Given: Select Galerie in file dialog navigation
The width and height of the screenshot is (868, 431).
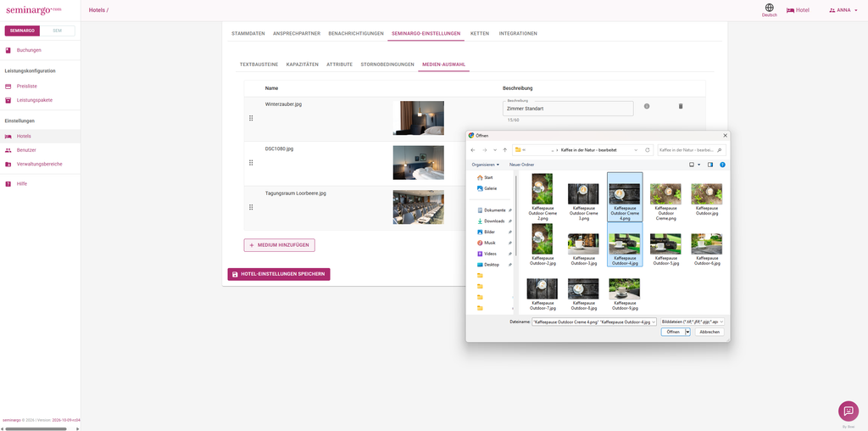Looking at the screenshot, I should [x=491, y=188].
